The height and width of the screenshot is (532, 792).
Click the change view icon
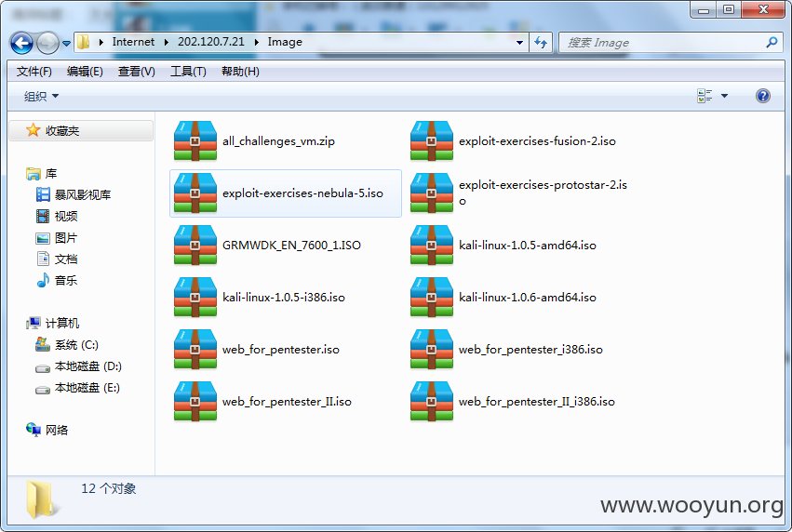[x=705, y=96]
